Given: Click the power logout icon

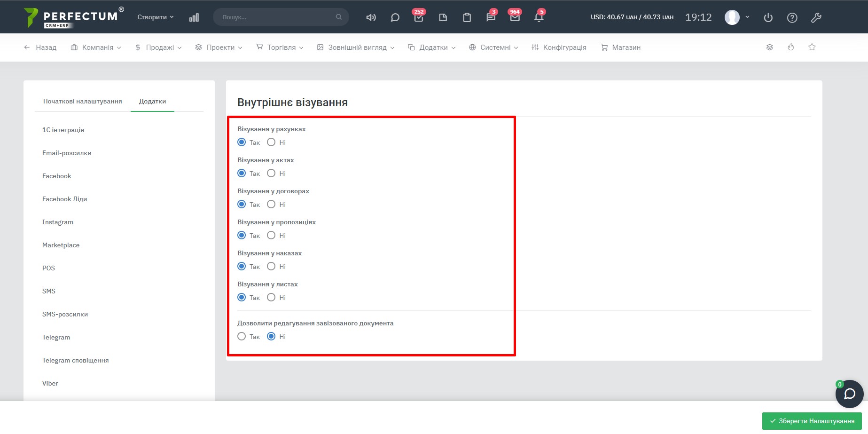Looking at the screenshot, I should click(768, 17).
